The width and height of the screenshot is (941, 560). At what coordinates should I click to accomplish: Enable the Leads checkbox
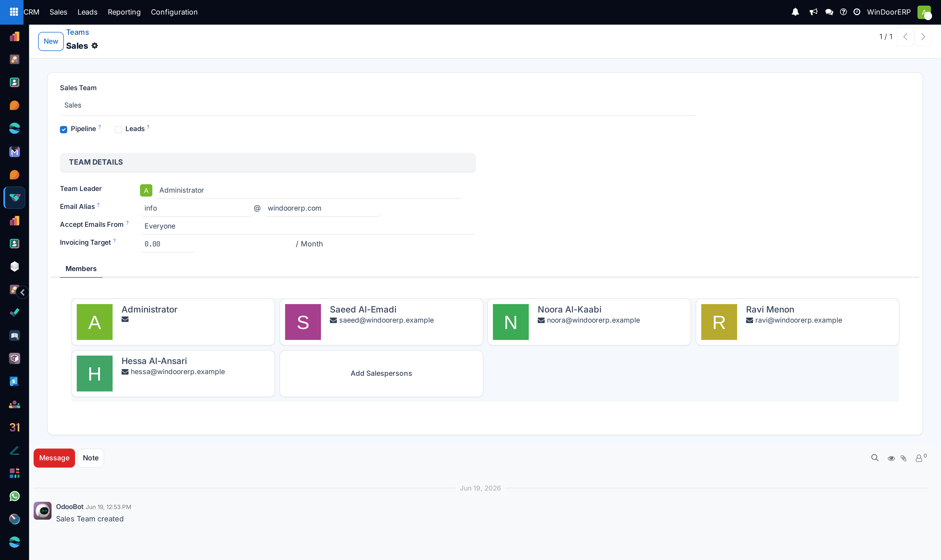tap(118, 129)
